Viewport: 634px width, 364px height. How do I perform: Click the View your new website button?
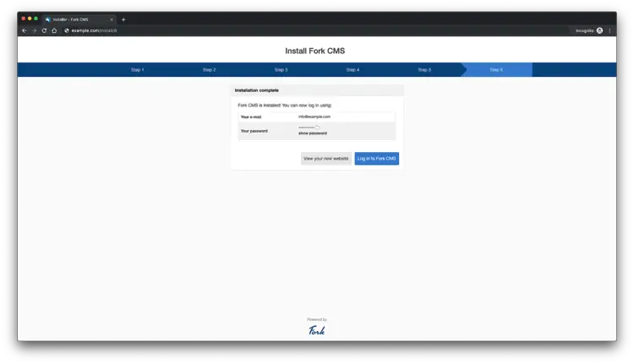tap(326, 159)
